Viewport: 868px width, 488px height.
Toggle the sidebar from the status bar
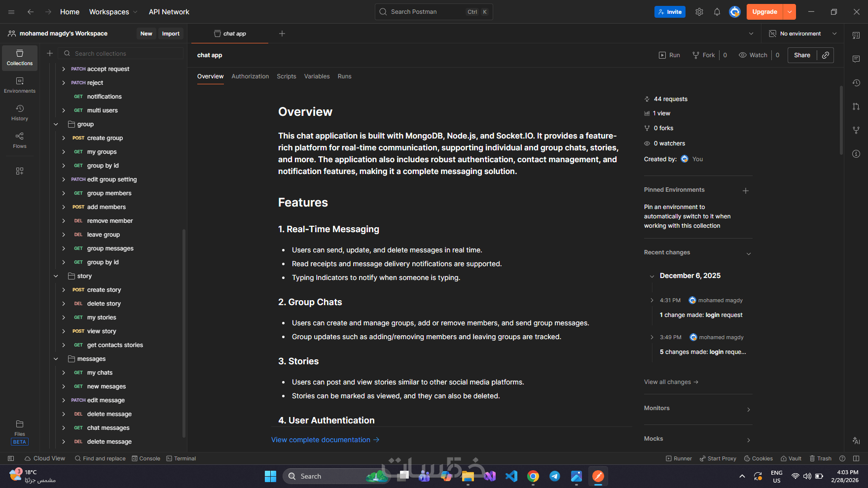tap(11, 458)
